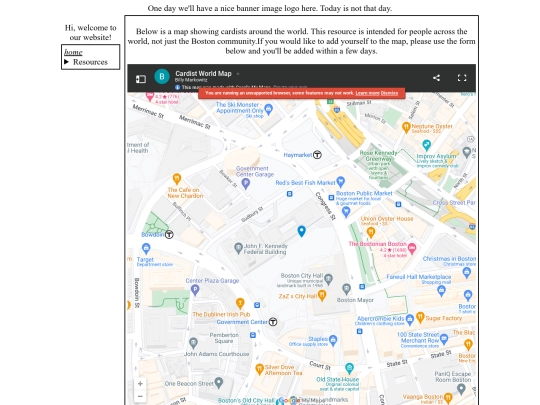Click the Silver Dove Afternoon Tea pin
The height and width of the screenshot is (405, 540).
(259, 370)
